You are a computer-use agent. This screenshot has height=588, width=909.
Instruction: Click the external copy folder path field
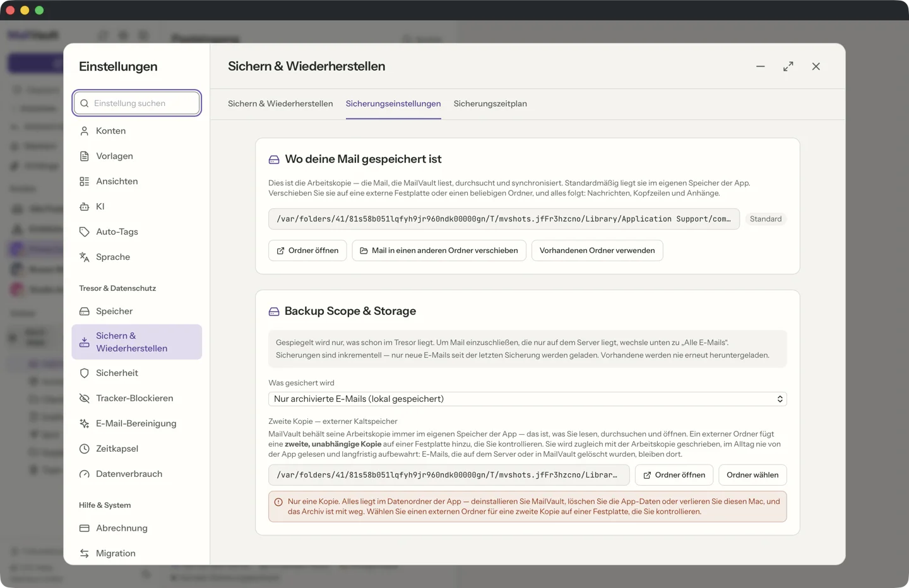point(449,475)
